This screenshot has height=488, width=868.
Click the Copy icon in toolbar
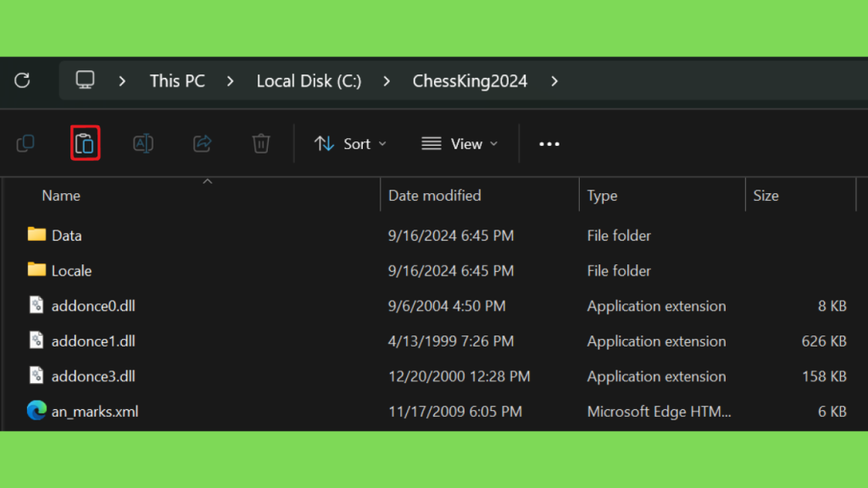[25, 144]
